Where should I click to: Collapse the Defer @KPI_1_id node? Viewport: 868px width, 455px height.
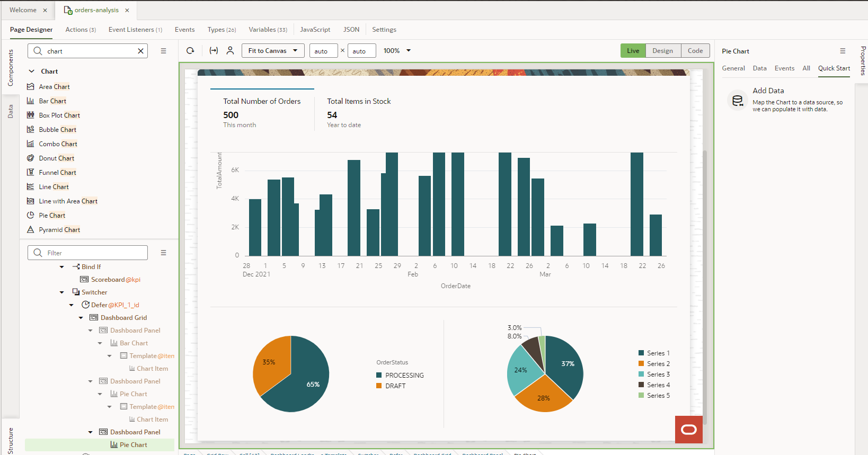72,305
